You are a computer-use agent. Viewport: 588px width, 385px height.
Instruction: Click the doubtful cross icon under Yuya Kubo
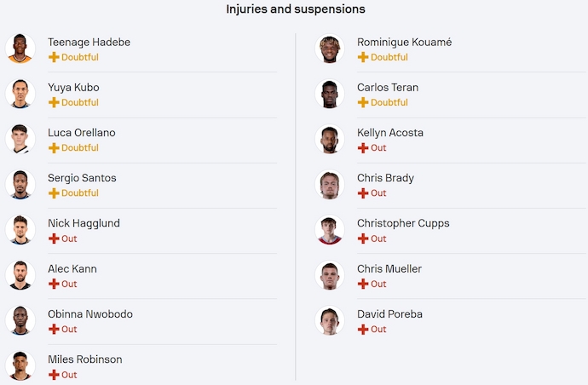click(54, 102)
